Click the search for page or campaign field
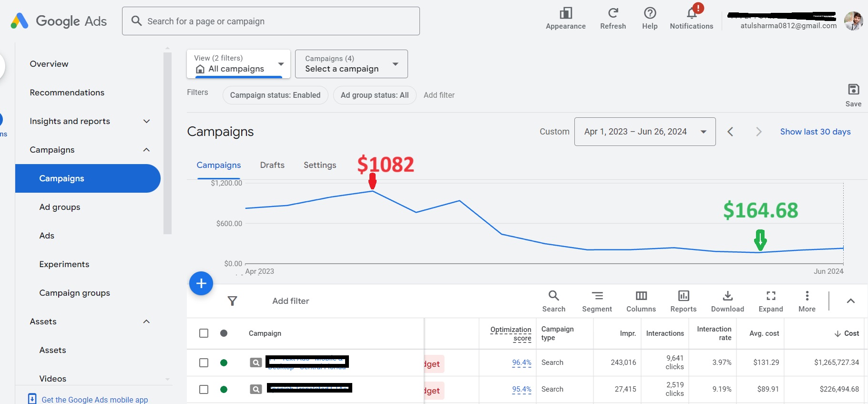Image resolution: width=868 pixels, height=404 pixels. tap(271, 21)
